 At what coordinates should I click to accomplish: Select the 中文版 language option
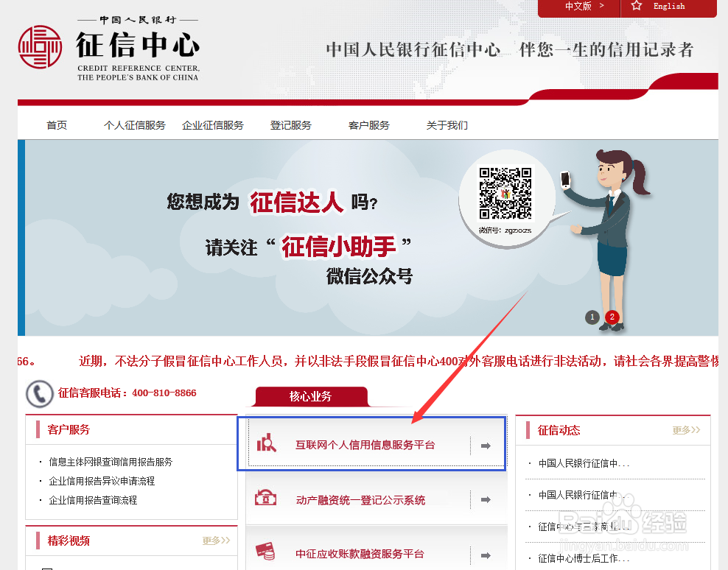coord(578,6)
